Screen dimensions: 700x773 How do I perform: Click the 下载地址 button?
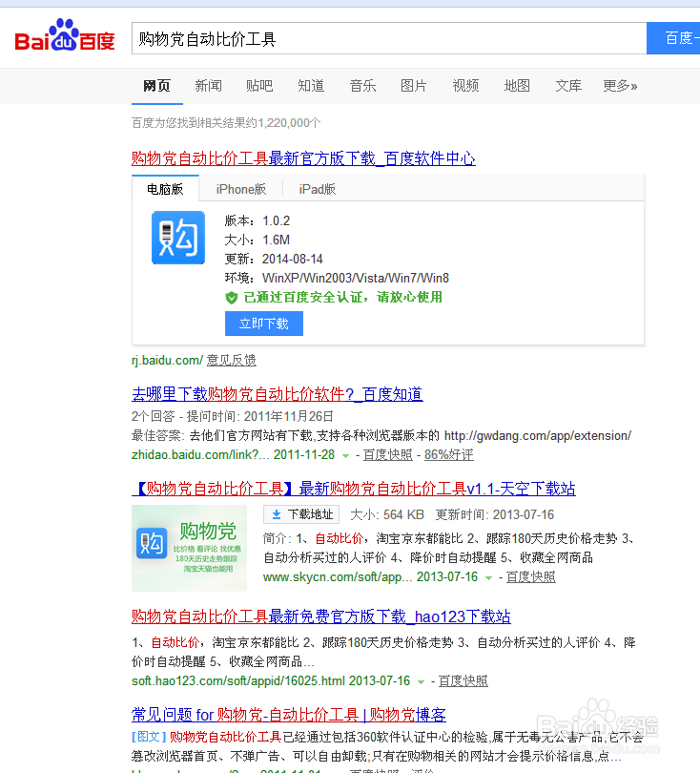[x=301, y=514]
